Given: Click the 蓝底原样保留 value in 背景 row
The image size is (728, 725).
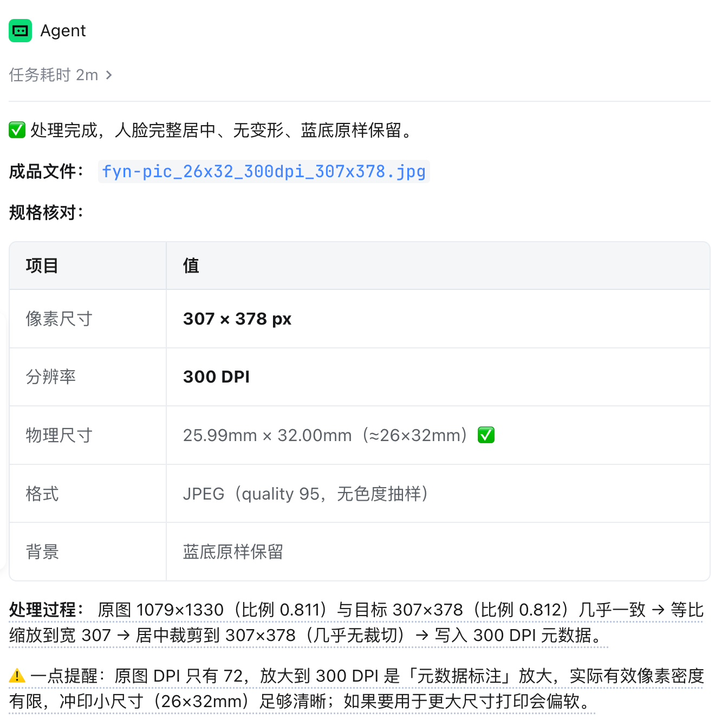Looking at the screenshot, I should tap(233, 552).
